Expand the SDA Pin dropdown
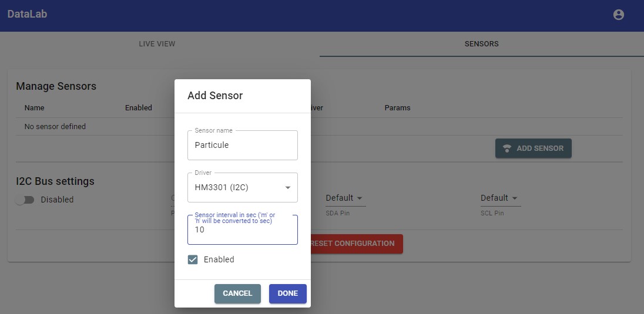 pos(345,198)
